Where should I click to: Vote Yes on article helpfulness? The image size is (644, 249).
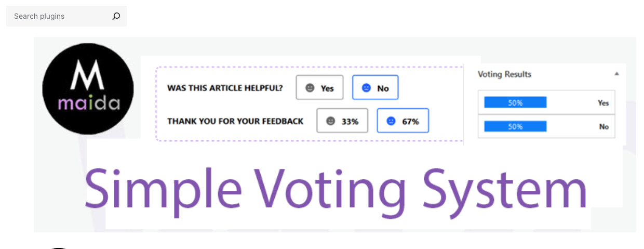click(320, 88)
